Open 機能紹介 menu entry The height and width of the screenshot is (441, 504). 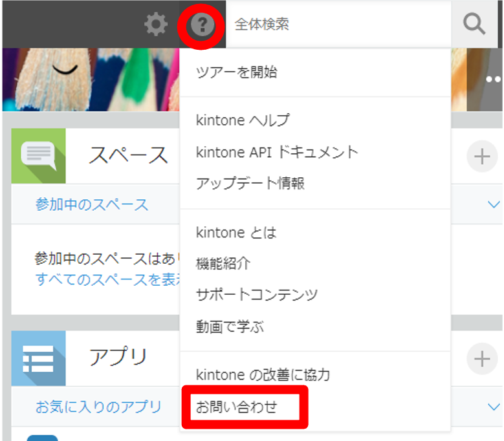point(223,264)
